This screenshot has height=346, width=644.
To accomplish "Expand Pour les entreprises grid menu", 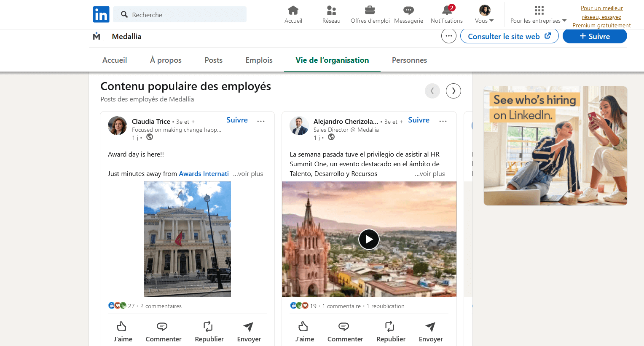I will [539, 15].
